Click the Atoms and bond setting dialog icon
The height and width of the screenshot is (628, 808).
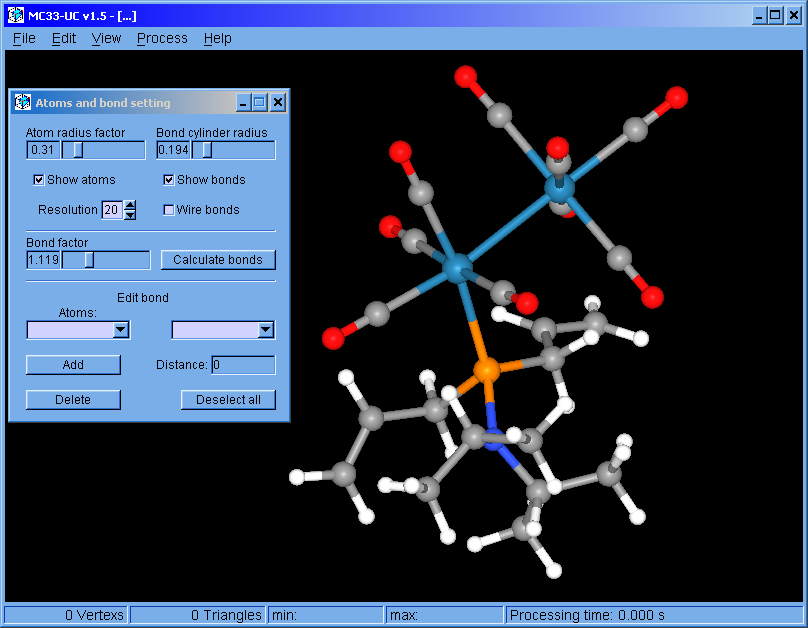pyautogui.click(x=23, y=102)
